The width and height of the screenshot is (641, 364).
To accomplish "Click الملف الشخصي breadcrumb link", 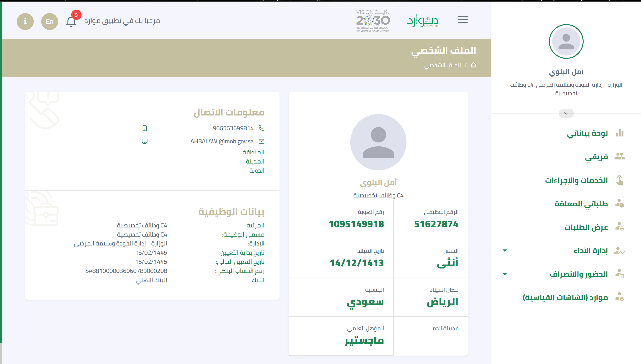I will coord(442,65).
